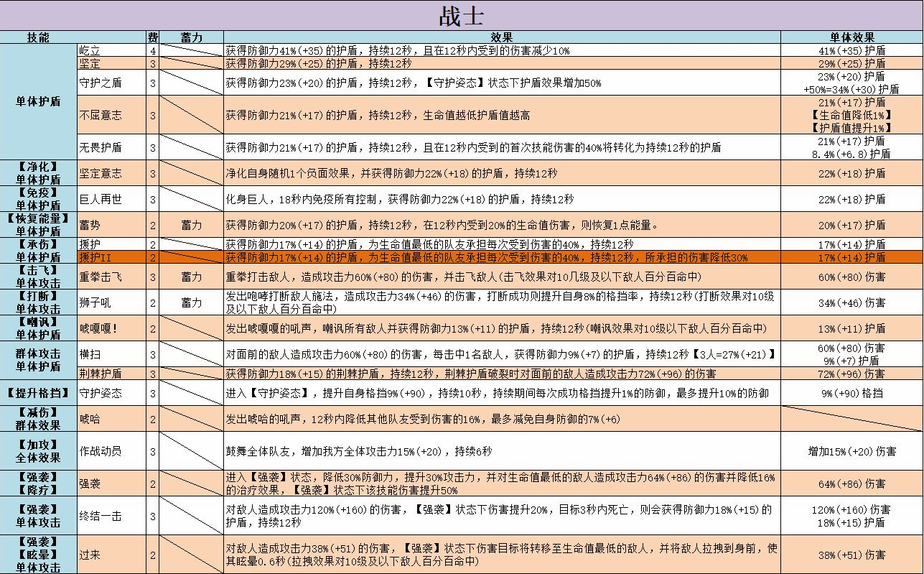Select the skill name cell 守护之盾
This screenshot has height=574, width=924.
pos(111,83)
